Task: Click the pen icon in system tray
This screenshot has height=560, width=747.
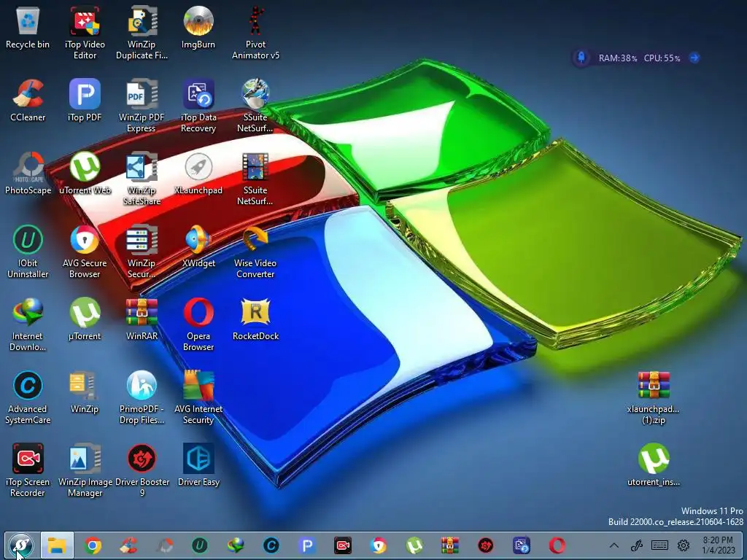Action: [636, 545]
